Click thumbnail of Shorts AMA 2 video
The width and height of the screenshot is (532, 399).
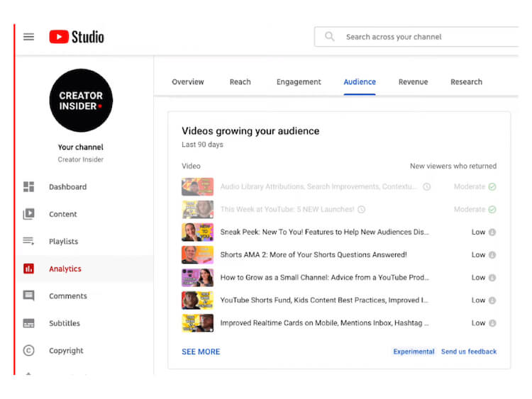click(197, 255)
